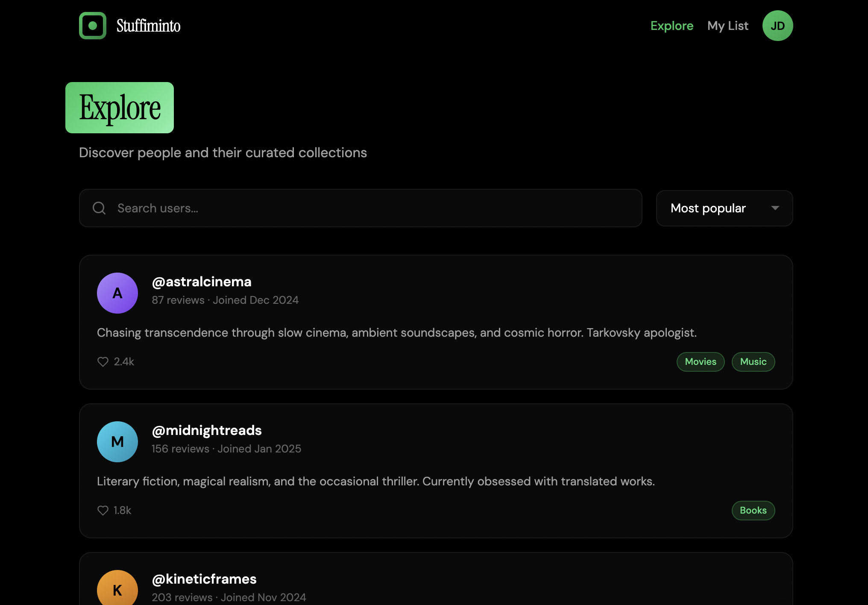868x605 pixels.
Task: Open @midnightreads' username link
Action: (207, 430)
